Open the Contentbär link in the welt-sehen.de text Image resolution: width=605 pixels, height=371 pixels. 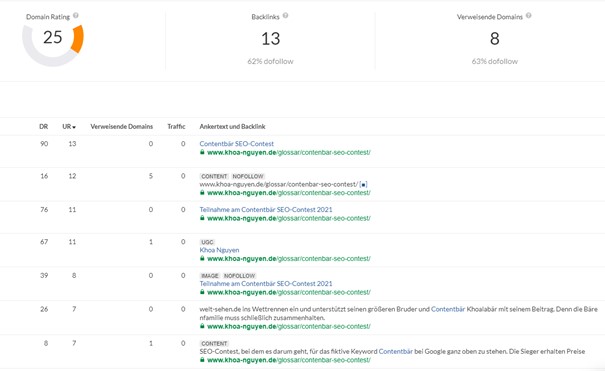[x=448, y=309]
